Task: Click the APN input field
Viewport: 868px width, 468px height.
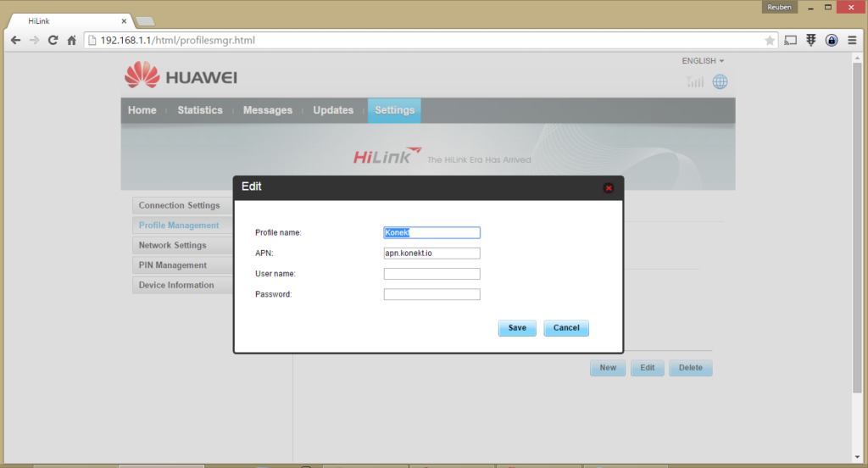Action: tap(431, 253)
